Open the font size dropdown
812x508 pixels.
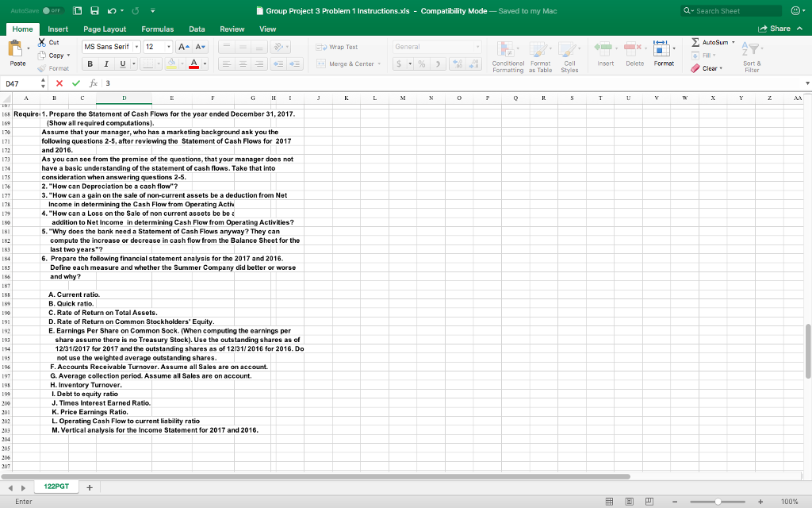[170, 47]
